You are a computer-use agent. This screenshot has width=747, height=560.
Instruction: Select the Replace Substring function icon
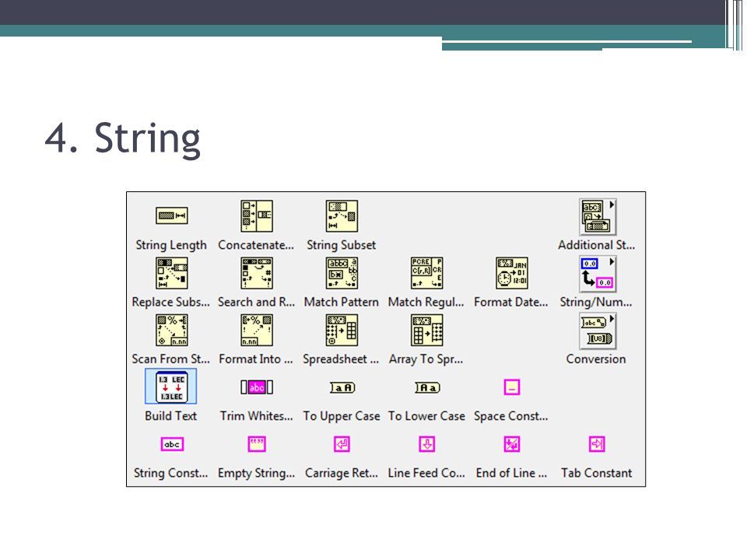pos(171,273)
